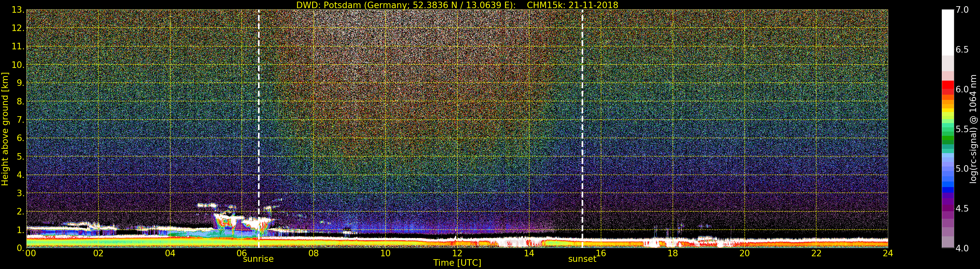Select the '4.' height axis tick label
Image resolution: width=980 pixels, height=269 pixels.
pos(21,175)
